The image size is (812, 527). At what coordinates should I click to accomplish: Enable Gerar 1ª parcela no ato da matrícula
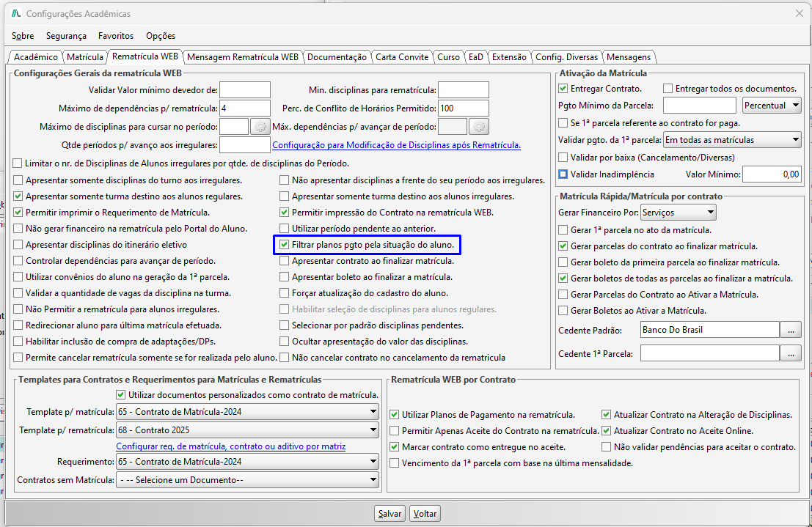click(x=563, y=230)
